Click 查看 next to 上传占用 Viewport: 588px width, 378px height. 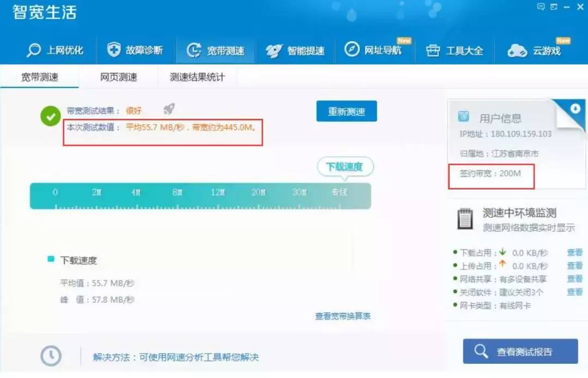point(574,265)
